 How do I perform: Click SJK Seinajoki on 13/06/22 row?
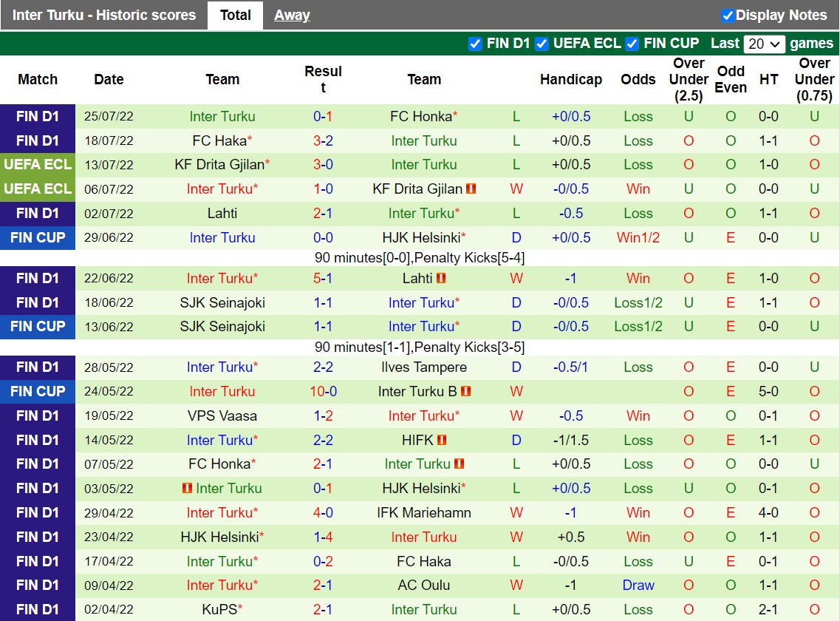click(222, 327)
